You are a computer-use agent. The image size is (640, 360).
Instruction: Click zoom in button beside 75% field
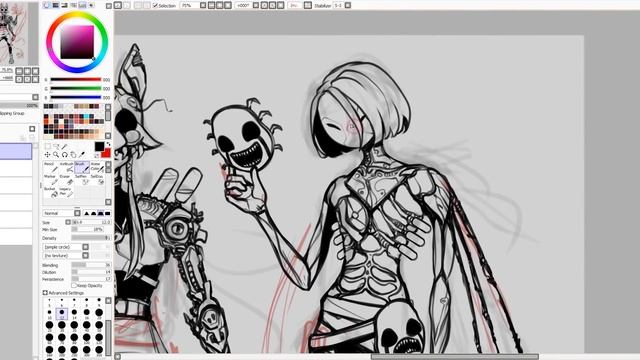pyautogui.click(x=220, y=5)
